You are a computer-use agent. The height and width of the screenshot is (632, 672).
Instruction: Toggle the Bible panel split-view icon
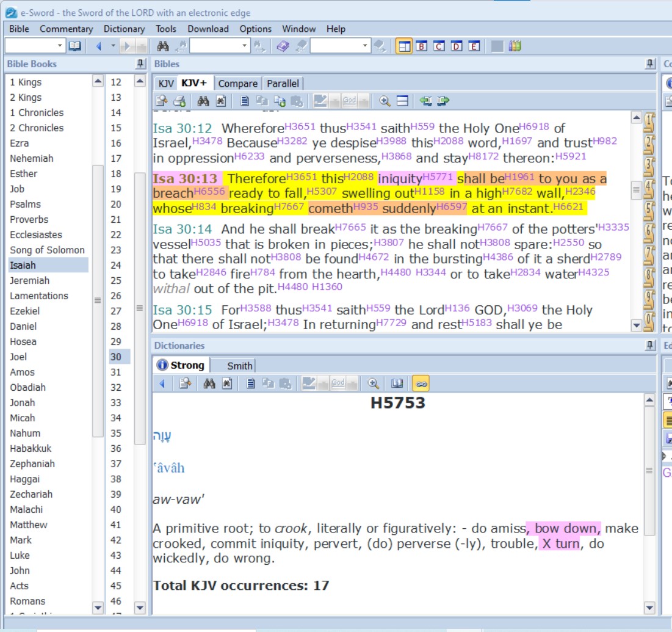tap(402, 101)
